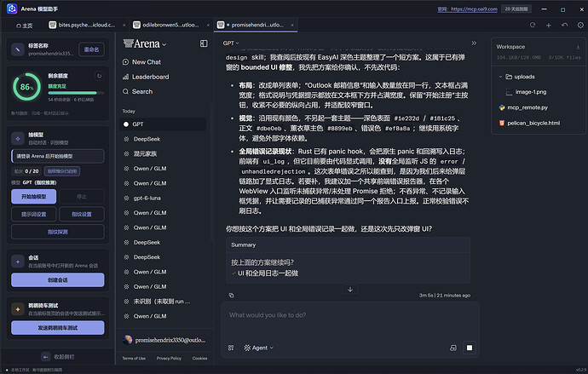Click the 86% circular quota gauge
The height and width of the screenshot is (374, 588).
click(x=26, y=87)
